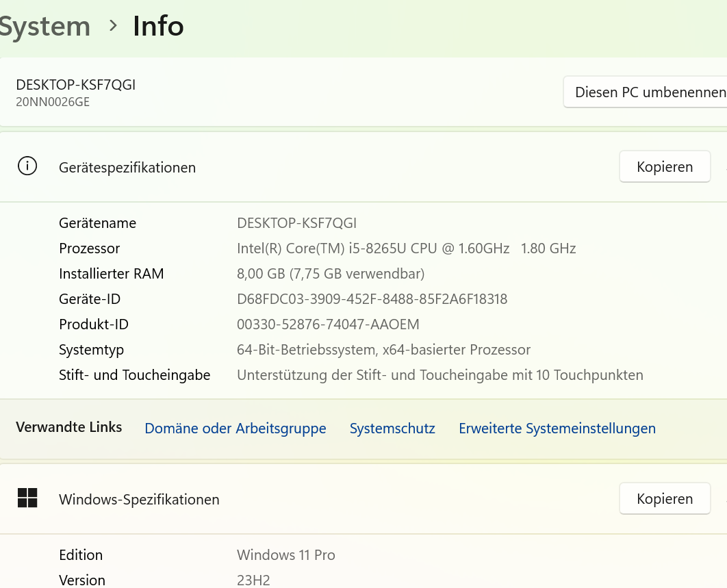727x588 pixels.
Task: Click the info circle icon beside Gerätespezifikationen
Action: click(x=27, y=166)
